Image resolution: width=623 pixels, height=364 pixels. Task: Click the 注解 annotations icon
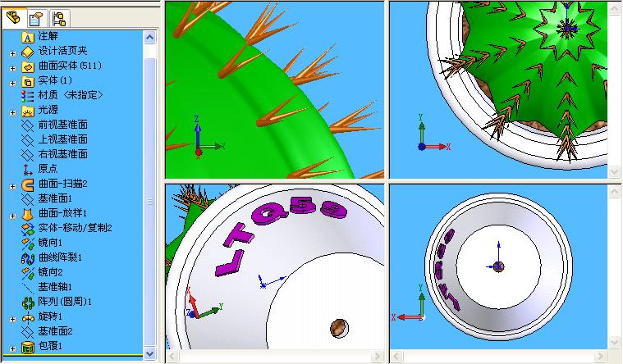click(x=27, y=38)
